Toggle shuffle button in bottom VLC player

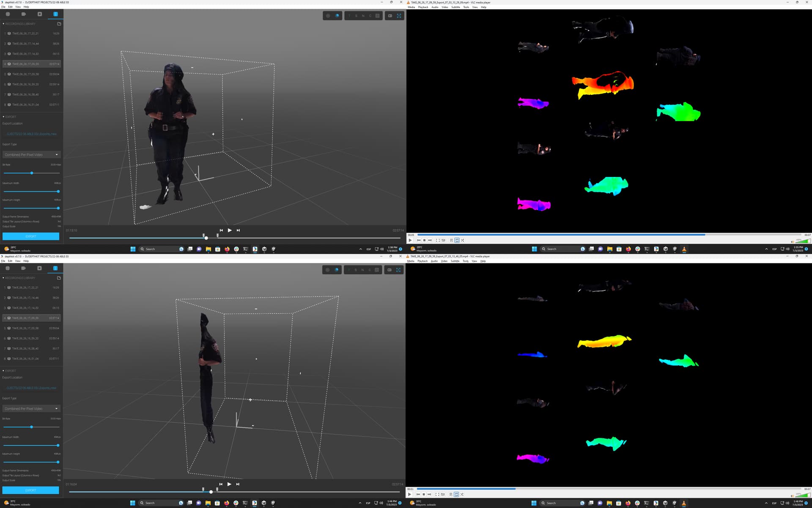pyautogui.click(x=462, y=494)
